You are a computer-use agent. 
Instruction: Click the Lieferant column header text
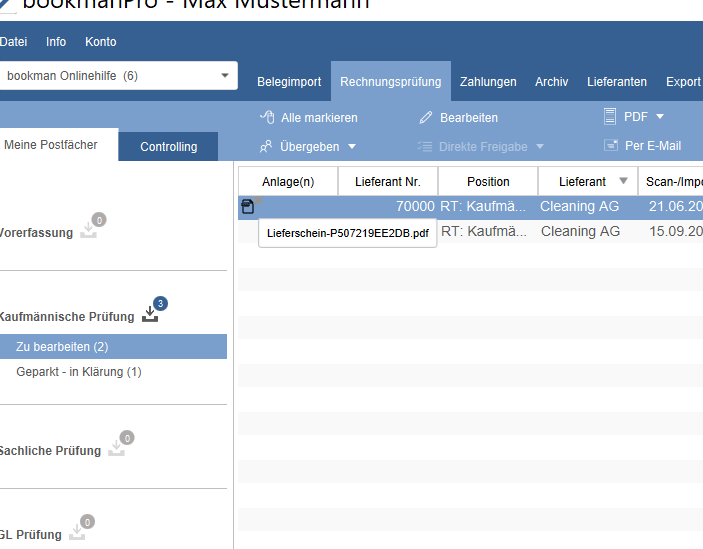tap(582, 182)
